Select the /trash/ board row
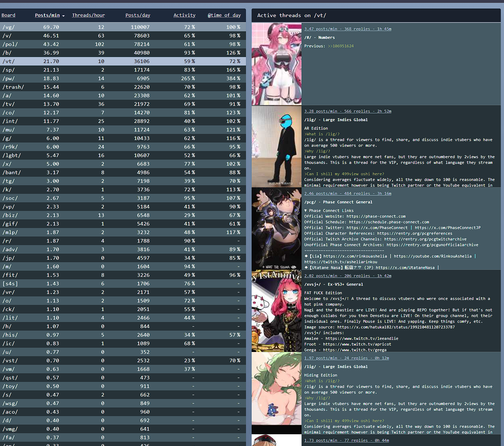The width and height of the screenshot is (504, 446). tap(123, 87)
